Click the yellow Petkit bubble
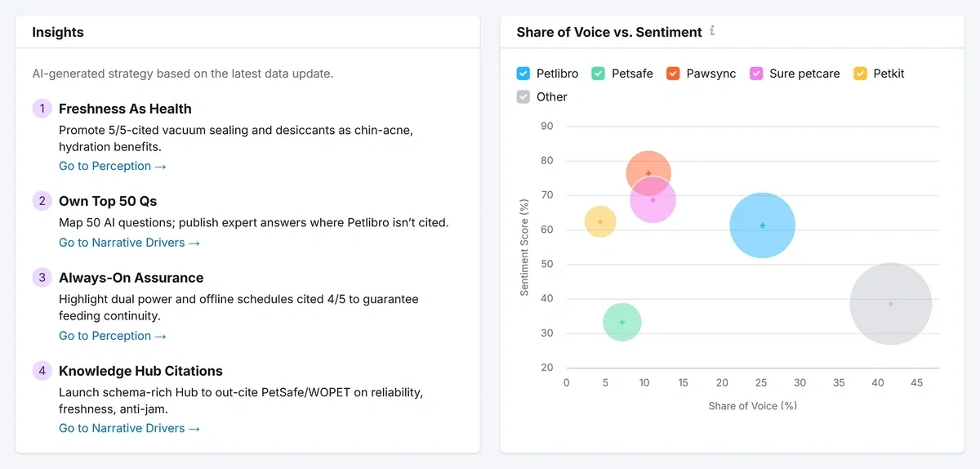Image resolution: width=980 pixels, height=469 pixels. tap(600, 221)
